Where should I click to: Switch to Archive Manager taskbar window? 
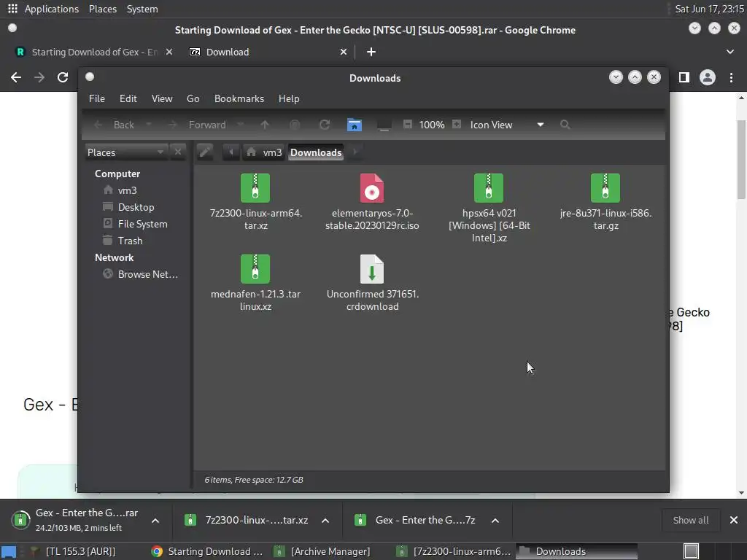[x=323, y=551]
